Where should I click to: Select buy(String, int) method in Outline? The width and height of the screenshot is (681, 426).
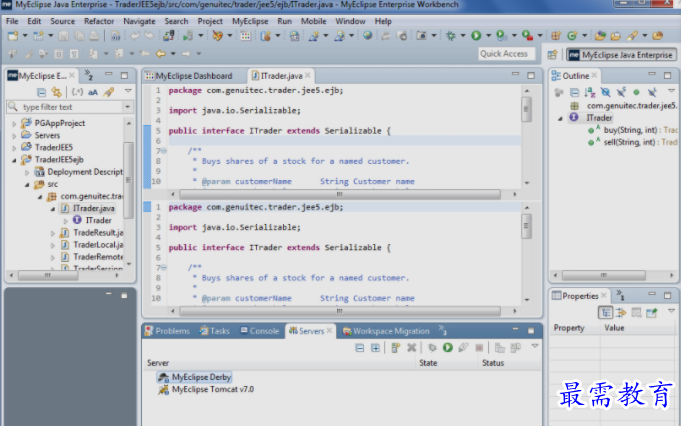(632, 130)
